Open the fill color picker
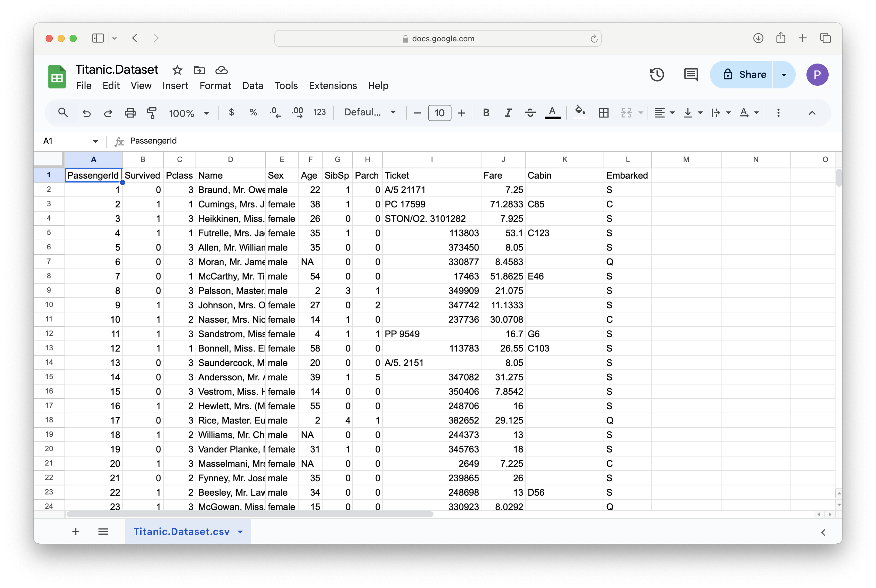The height and width of the screenshot is (588, 876). click(x=580, y=112)
